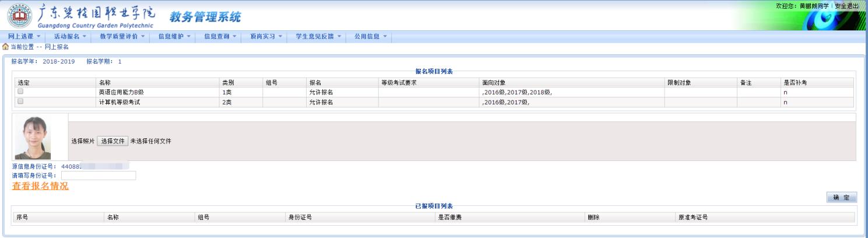Viewport: 868px width, 238px height.
Task: Click 允许报名 in the 英语应用能力B级 row
Action: pos(321,92)
